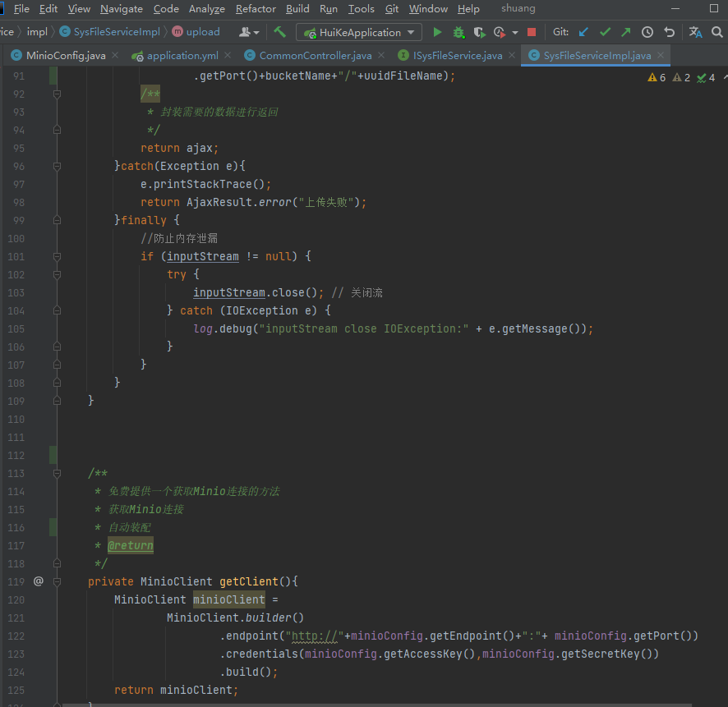Click Git commit checkmark icon
Screen dimensions: 728x707
[605, 32]
